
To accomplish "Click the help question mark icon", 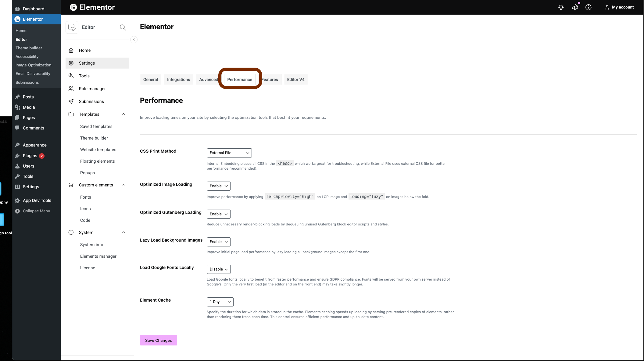I will coord(589,7).
